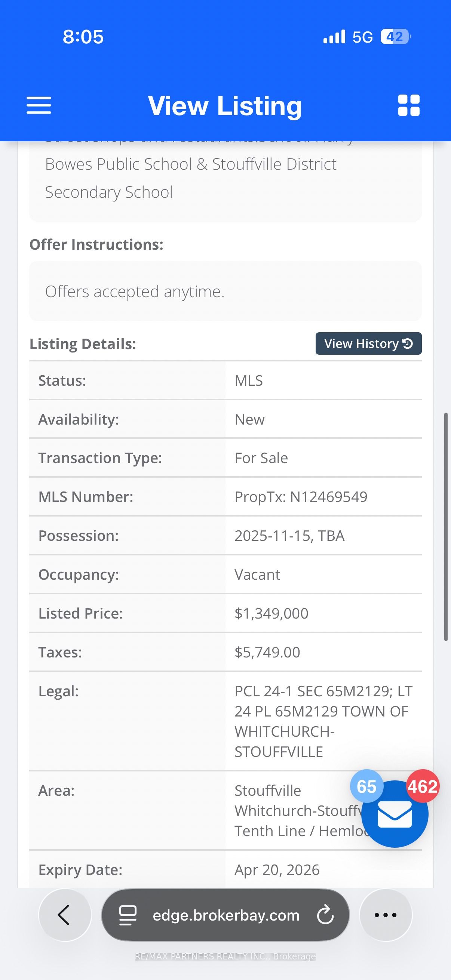Tap the page settings icon beside URL
The height and width of the screenshot is (980, 451).
(x=128, y=915)
